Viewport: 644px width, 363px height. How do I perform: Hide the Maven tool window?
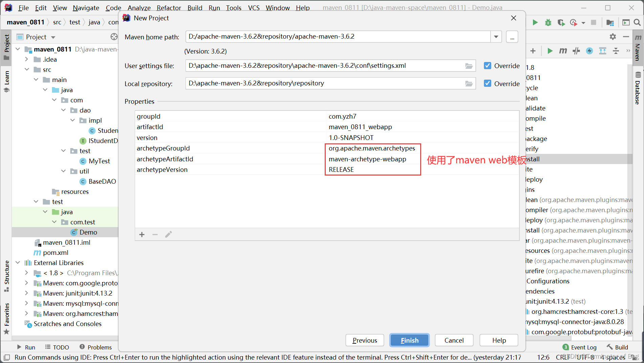(626, 37)
